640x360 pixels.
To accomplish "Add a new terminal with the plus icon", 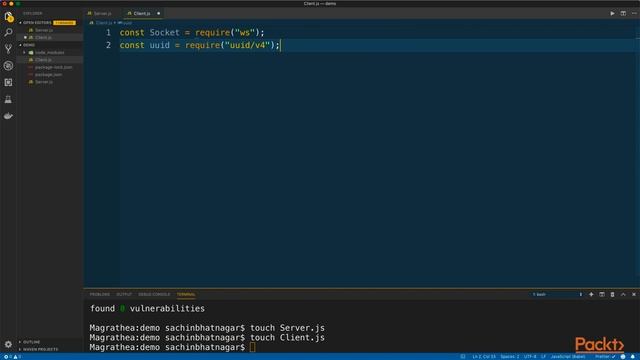I will click(591, 294).
